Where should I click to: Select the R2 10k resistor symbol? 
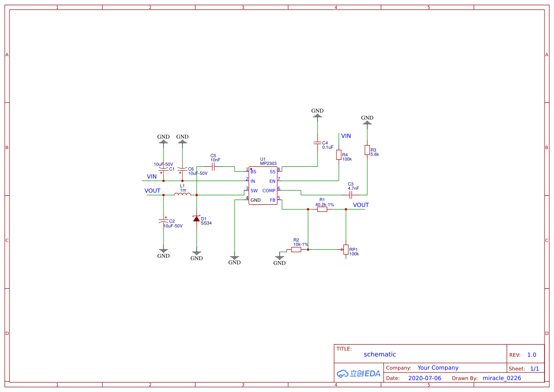[x=296, y=249]
